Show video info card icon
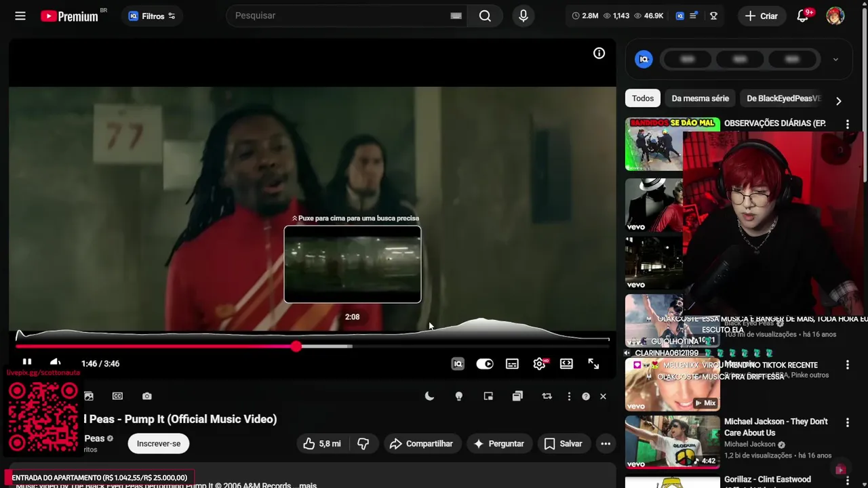868x488 pixels. [599, 54]
